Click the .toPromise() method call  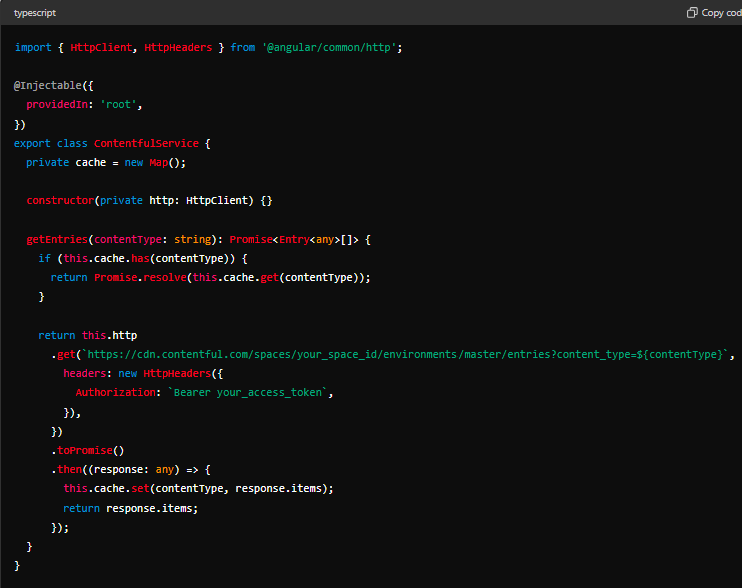(88, 450)
